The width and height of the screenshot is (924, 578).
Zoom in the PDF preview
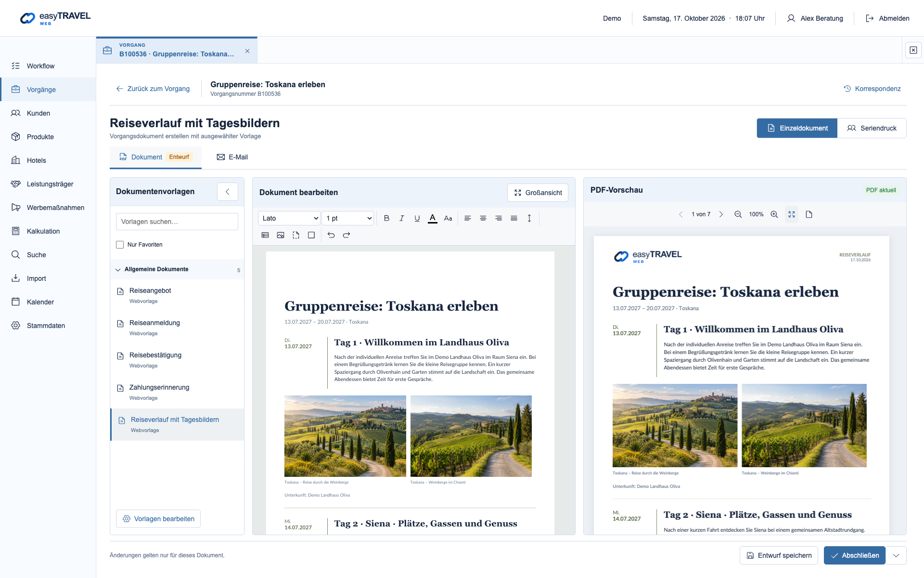click(774, 214)
